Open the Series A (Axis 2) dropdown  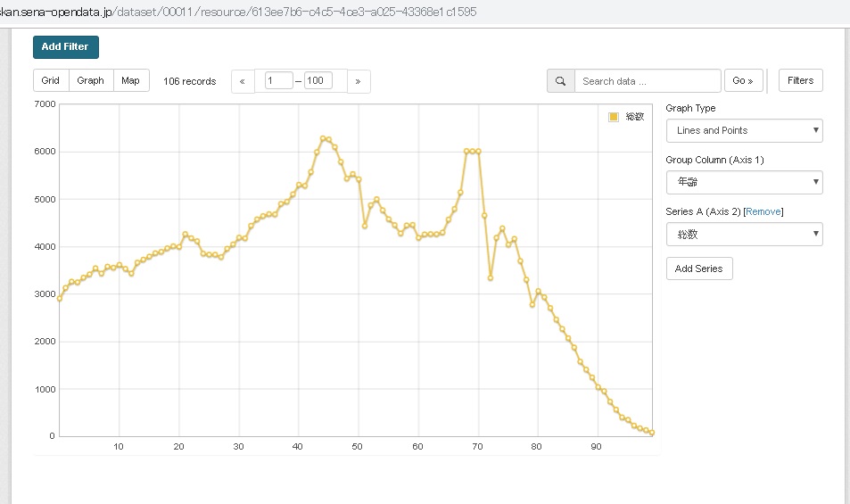744,234
